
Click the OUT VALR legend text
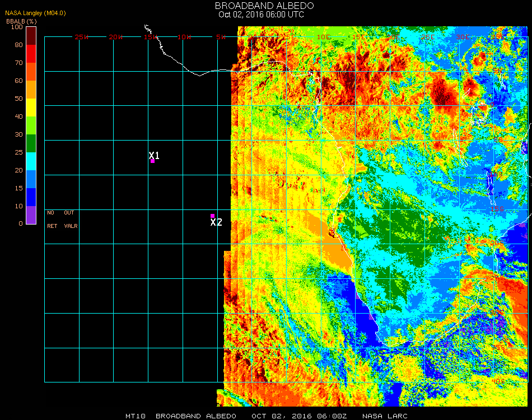click(x=70, y=220)
